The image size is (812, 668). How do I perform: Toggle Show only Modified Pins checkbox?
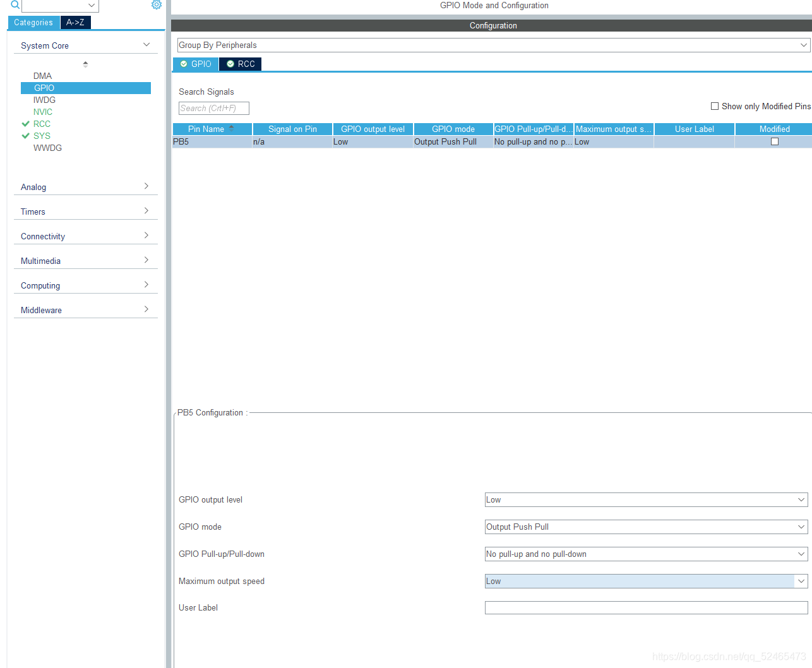pyautogui.click(x=715, y=106)
